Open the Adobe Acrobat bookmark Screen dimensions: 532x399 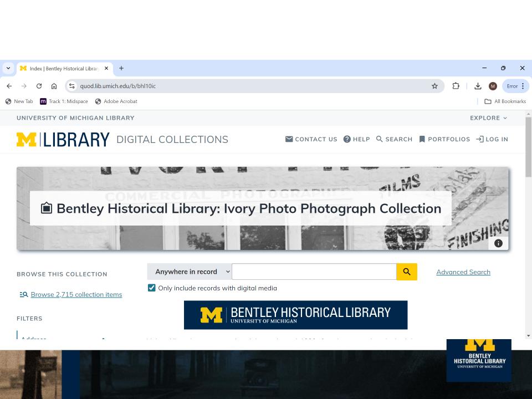click(116, 101)
